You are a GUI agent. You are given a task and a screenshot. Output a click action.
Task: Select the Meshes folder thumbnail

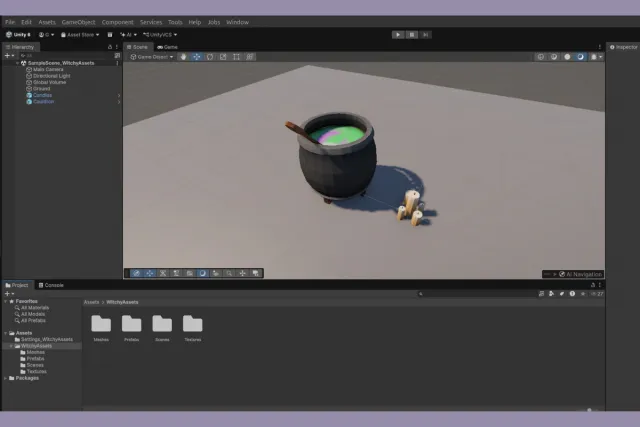point(101,328)
